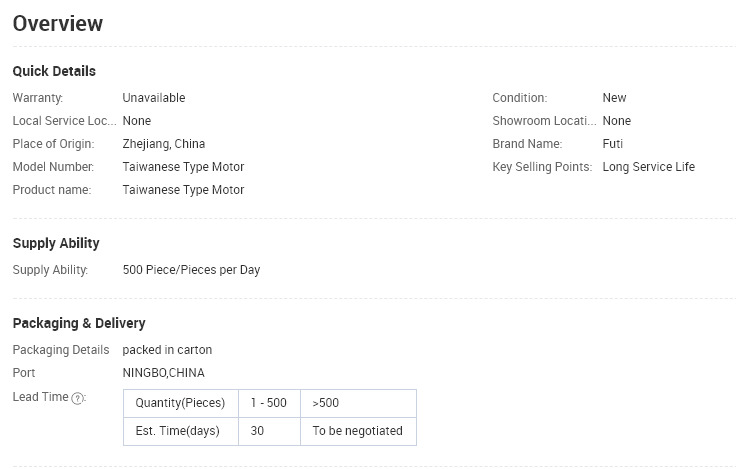Click the Model Number value Taiwanese Type Motor

(x=184, y=167)
